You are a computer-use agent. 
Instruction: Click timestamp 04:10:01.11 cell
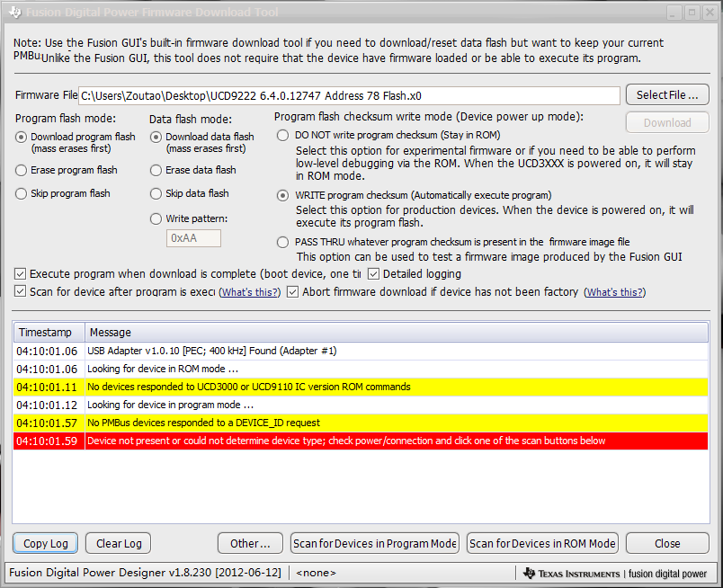pos(47,387)
